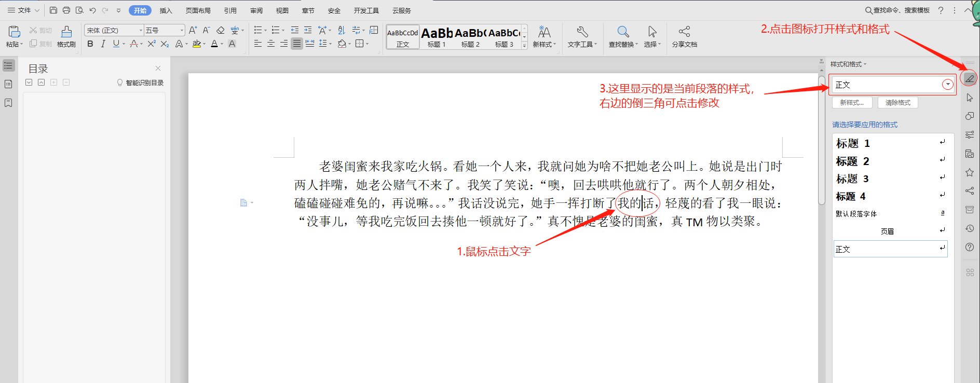Viewport: 980px width, 383px height.
Task: Toggle justify paragraph alignment
Action: tap(297, 44)
